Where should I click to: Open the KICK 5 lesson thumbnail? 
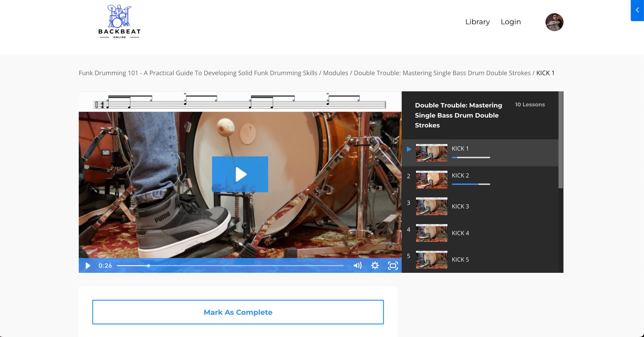click(431, 260)
